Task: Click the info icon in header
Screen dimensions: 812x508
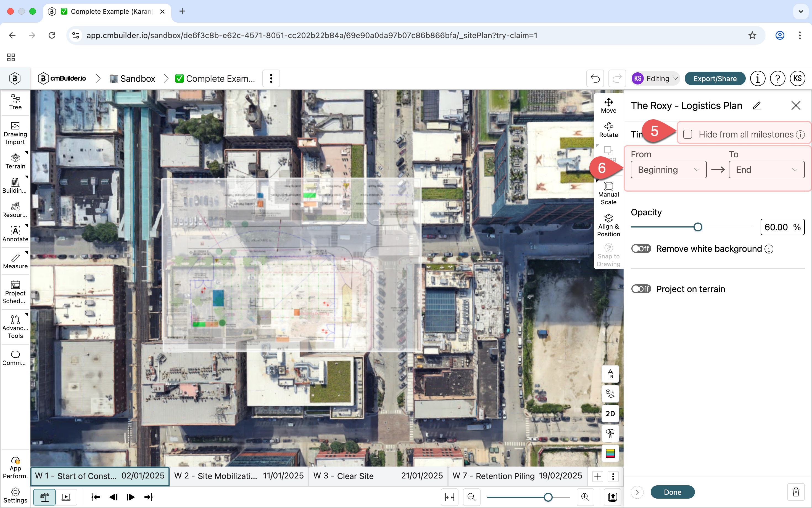Action: pos(758,79)
